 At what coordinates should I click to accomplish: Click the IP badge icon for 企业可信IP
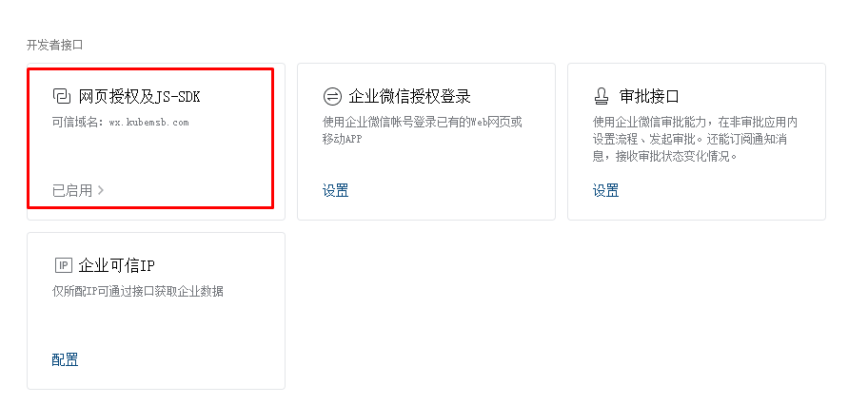coord(64,265)
